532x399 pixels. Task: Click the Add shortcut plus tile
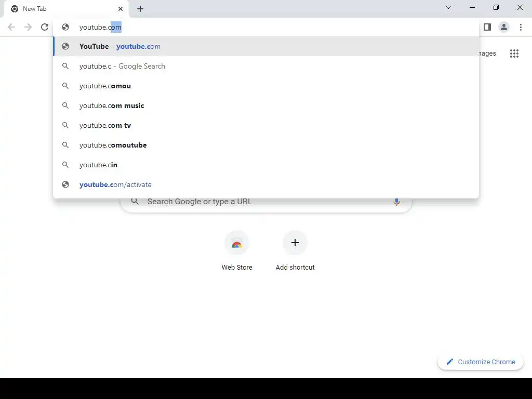point(295,243)
